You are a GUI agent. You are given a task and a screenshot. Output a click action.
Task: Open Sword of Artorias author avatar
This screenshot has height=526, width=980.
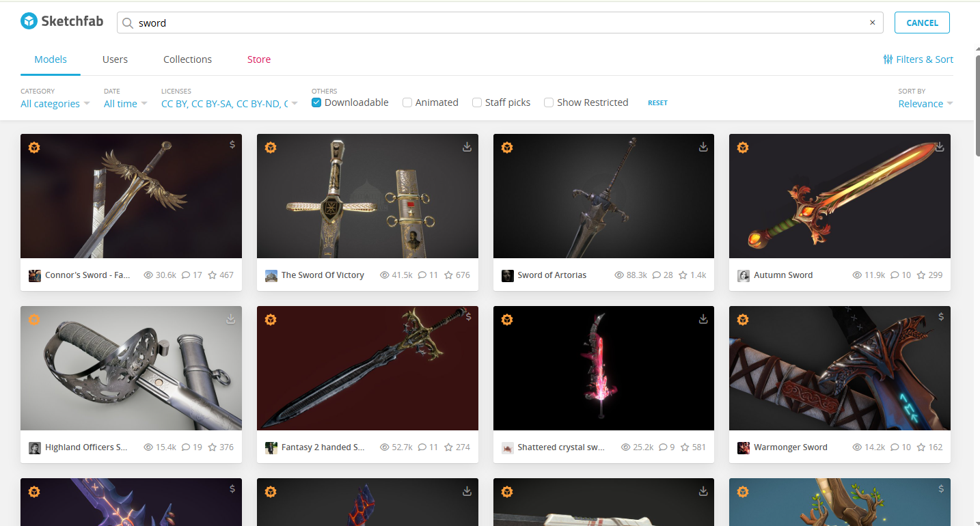click(508, 275)
